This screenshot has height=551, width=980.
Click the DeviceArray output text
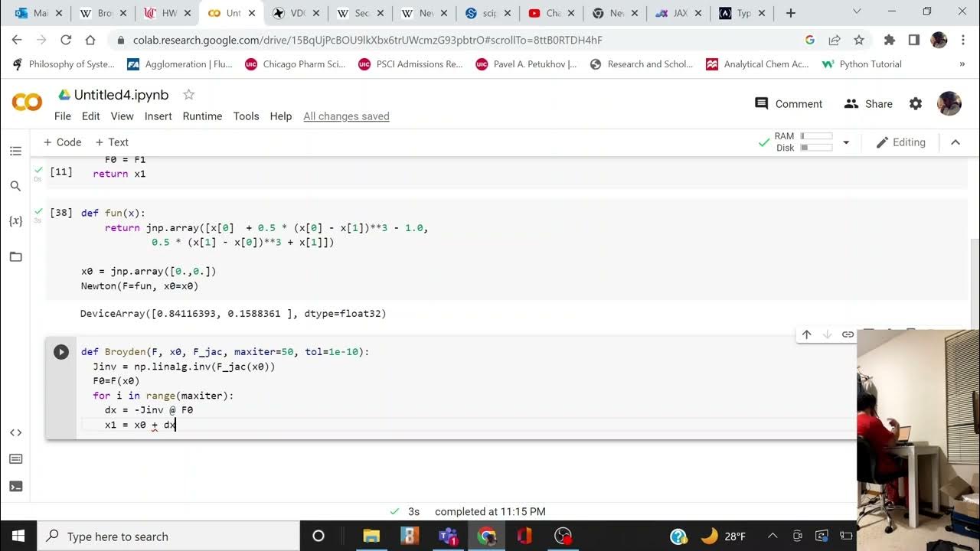[x=234, y=314]
